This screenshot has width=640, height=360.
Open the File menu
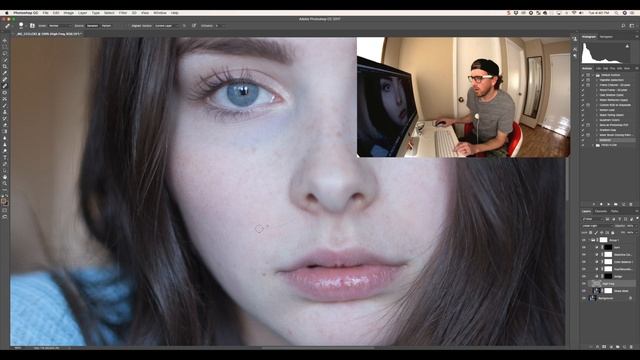point(46,13)
